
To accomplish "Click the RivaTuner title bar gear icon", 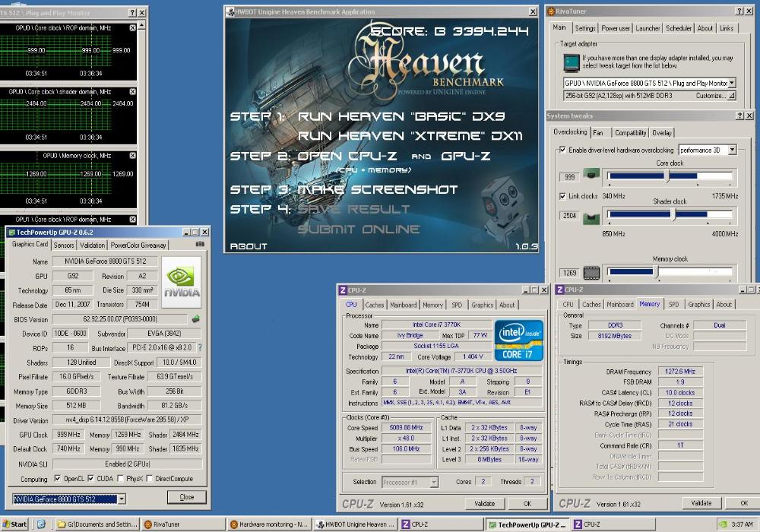I will pyautogui.click(x=550, y=11).
